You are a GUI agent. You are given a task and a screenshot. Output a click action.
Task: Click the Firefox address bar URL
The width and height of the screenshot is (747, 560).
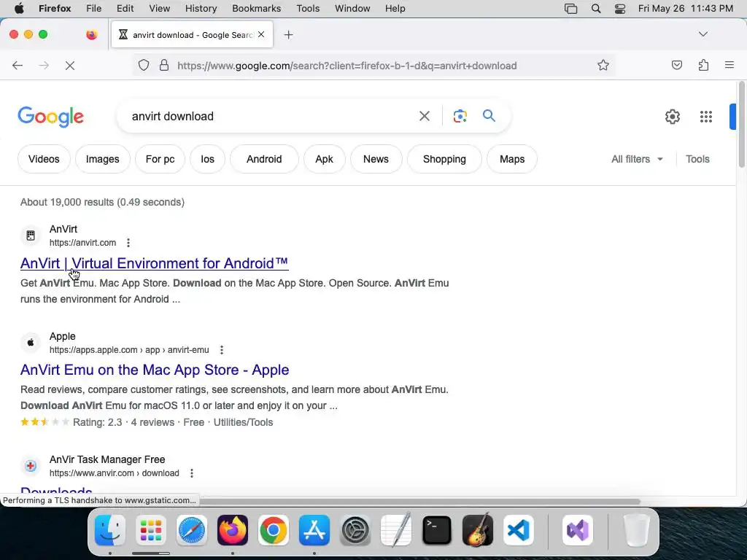347,66
